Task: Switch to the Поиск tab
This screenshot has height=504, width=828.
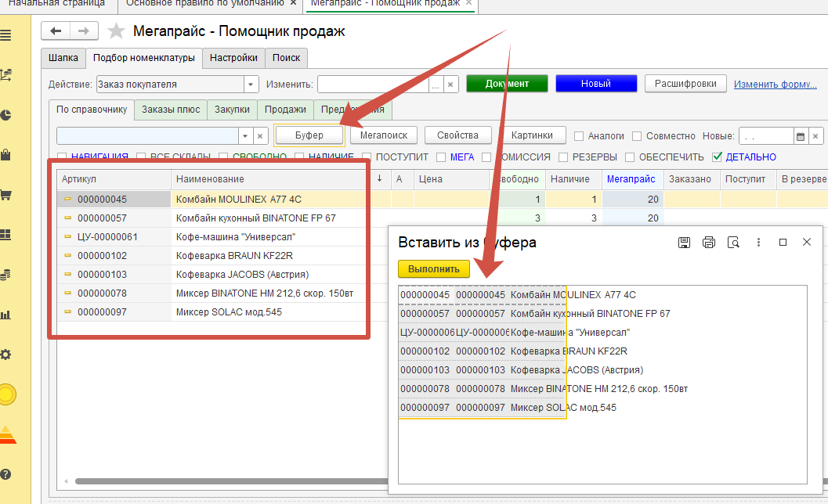Action: click(286, 58)
